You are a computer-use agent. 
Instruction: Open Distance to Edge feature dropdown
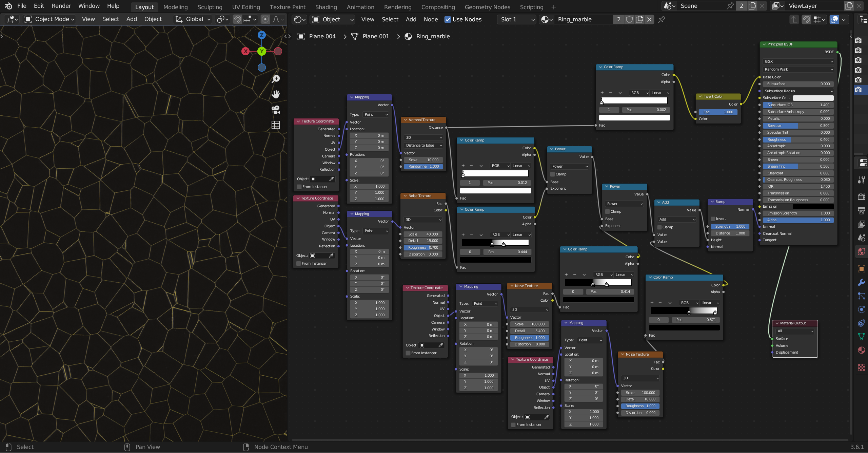tap(423, 145)
